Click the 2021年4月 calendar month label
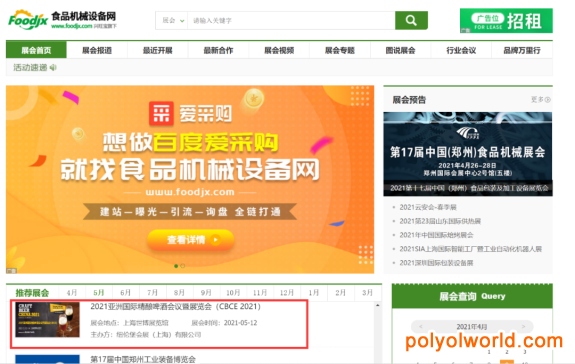Viewport: 575px width, 364px height. click(472, 326)
